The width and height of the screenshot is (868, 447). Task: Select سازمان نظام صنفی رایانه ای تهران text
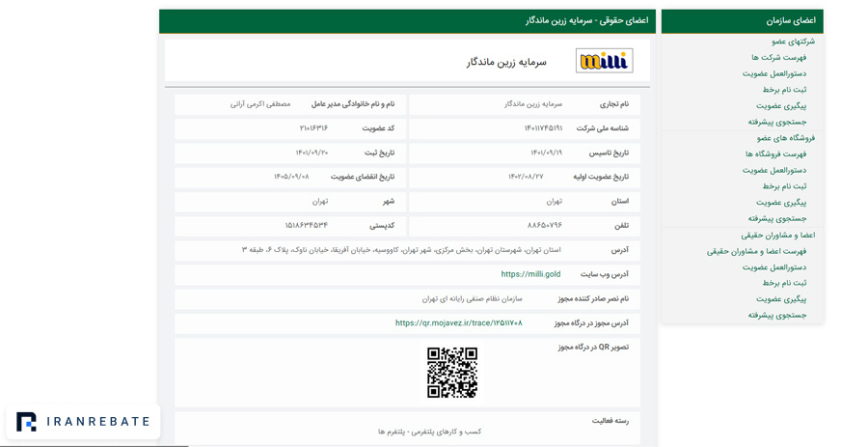coord(473,299)
